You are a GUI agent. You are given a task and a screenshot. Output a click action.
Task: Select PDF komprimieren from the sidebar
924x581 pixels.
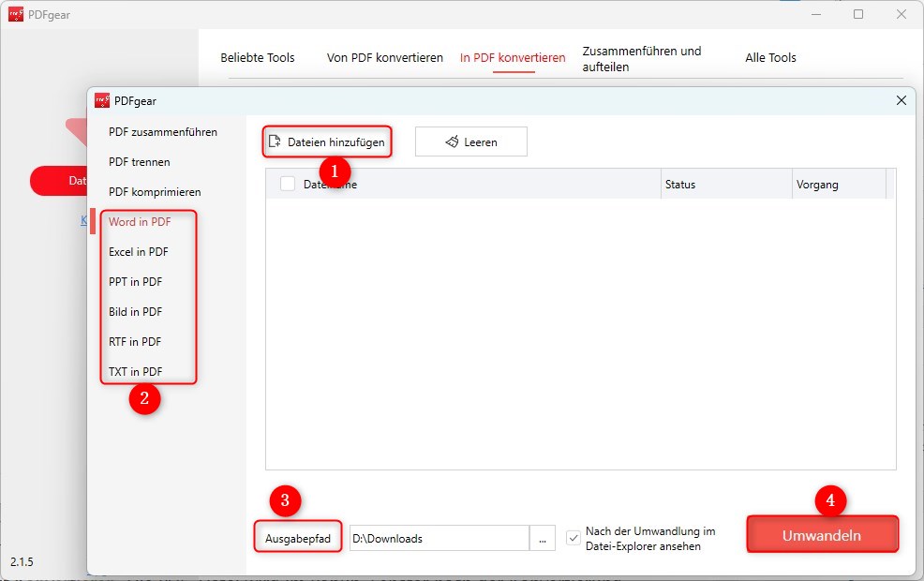pos(154,192)
